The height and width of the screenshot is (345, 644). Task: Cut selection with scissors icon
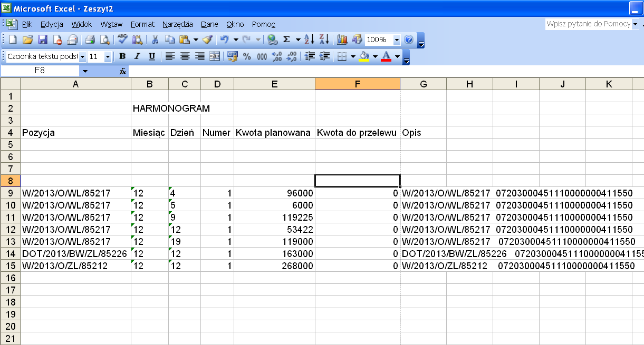pyautogui.click(x=156, y=40)
